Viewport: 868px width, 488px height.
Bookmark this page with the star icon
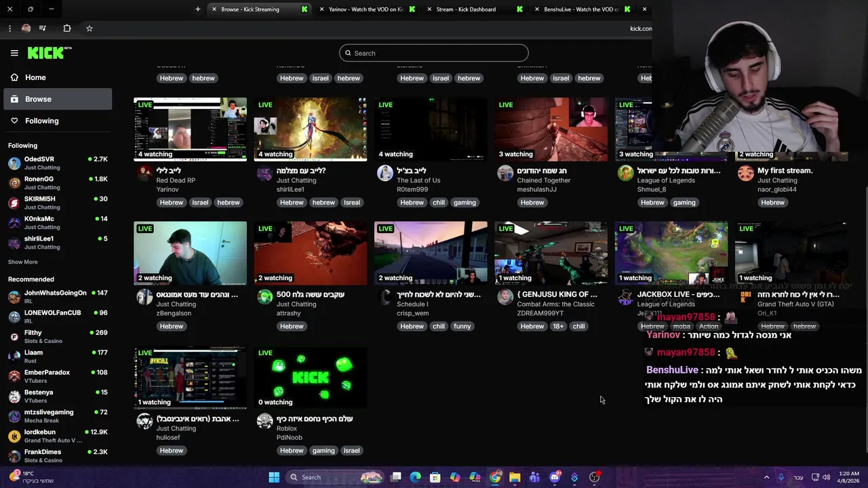pos(89,28)
